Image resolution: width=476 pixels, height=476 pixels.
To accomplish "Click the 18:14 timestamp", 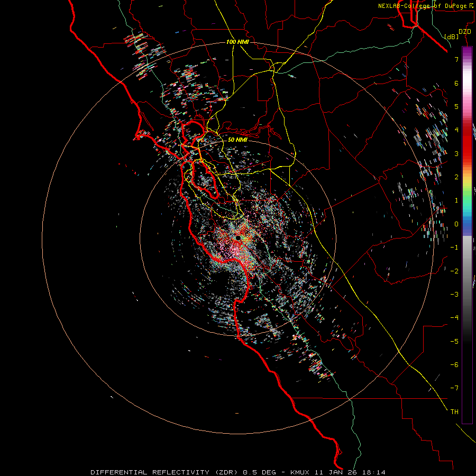I will tap(374, 472).
